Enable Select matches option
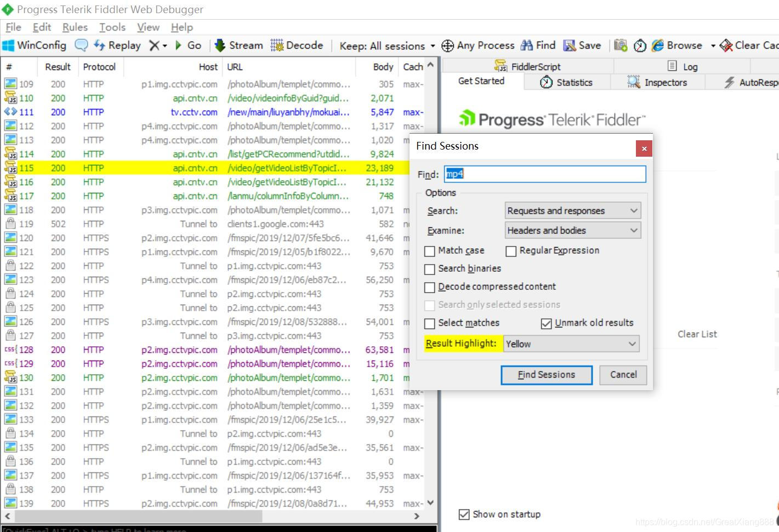779x532 pixels. click(430, 323)
